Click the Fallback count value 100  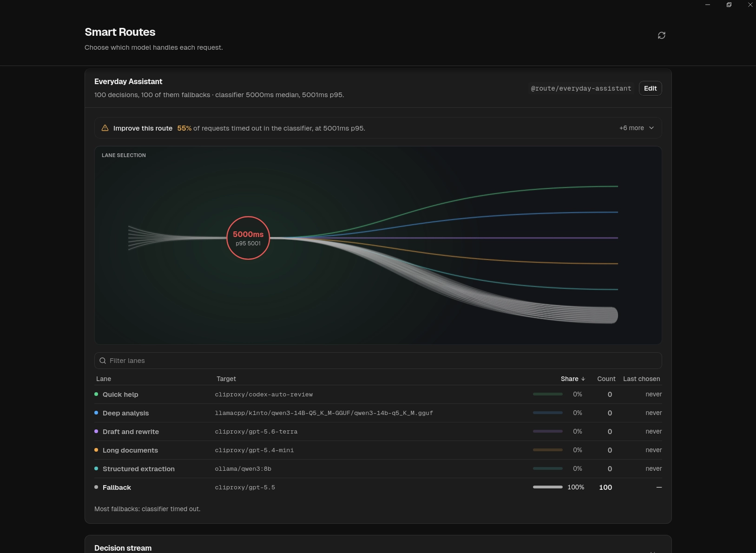[605, 487]
